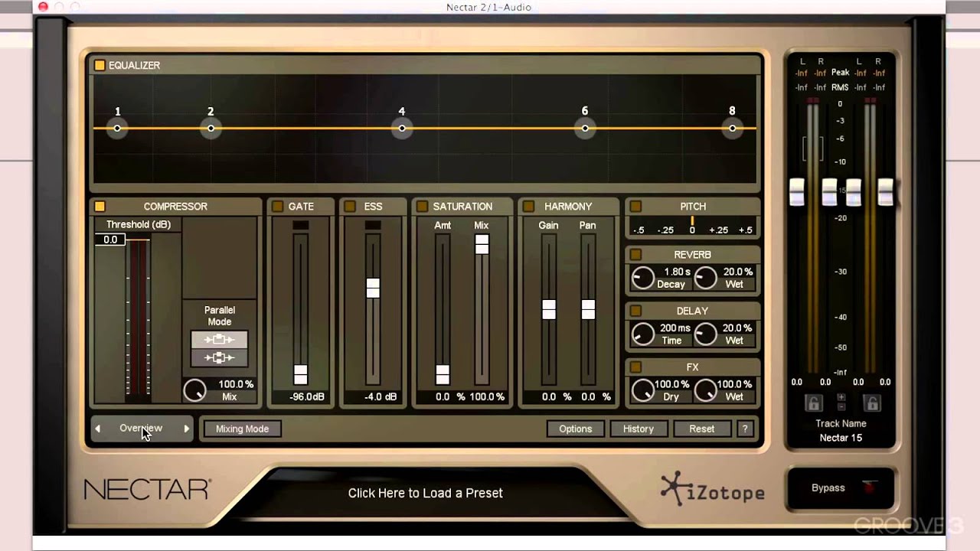The height and width of the screenshot is (551, 980).
Task: Open the help question mark button
Action: tap(744, 429)
